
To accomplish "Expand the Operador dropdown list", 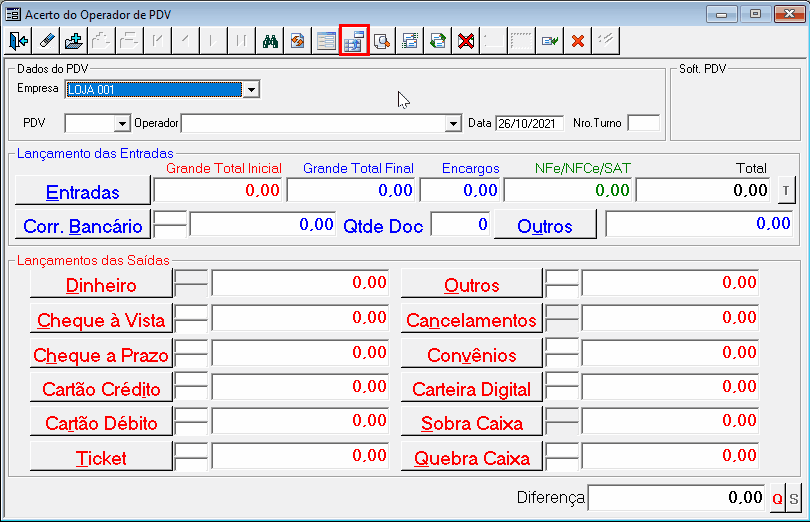I will point(453,124).
